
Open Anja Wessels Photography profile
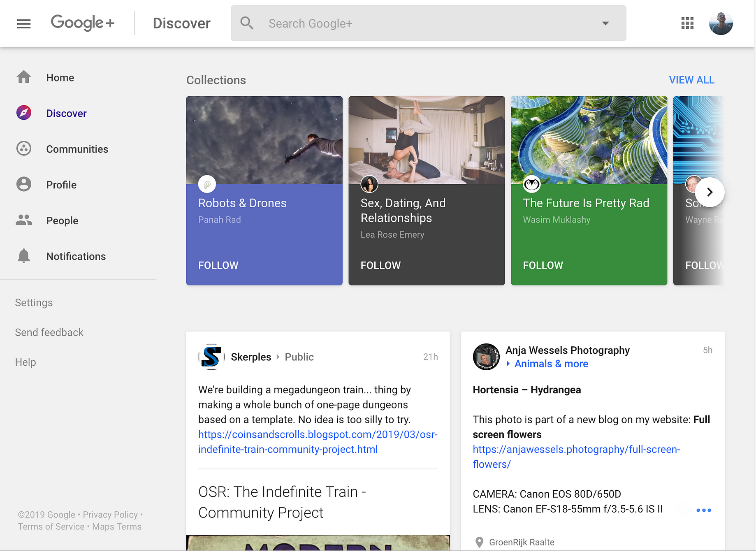coord(568,350)
